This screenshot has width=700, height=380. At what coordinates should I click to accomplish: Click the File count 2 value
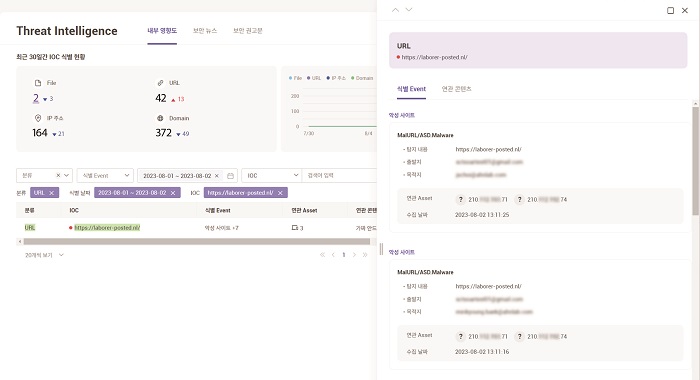click(x=36, y=98)
